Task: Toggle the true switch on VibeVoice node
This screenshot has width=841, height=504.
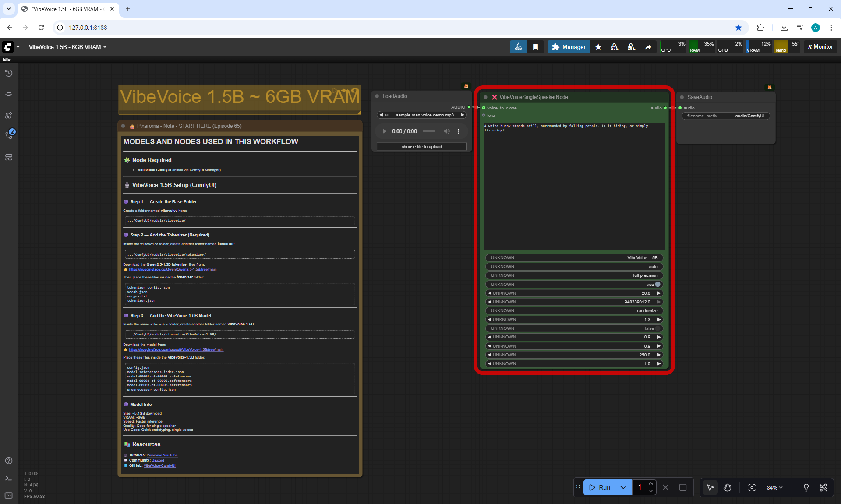Action: pyautogui.click(x=657, y=284)
